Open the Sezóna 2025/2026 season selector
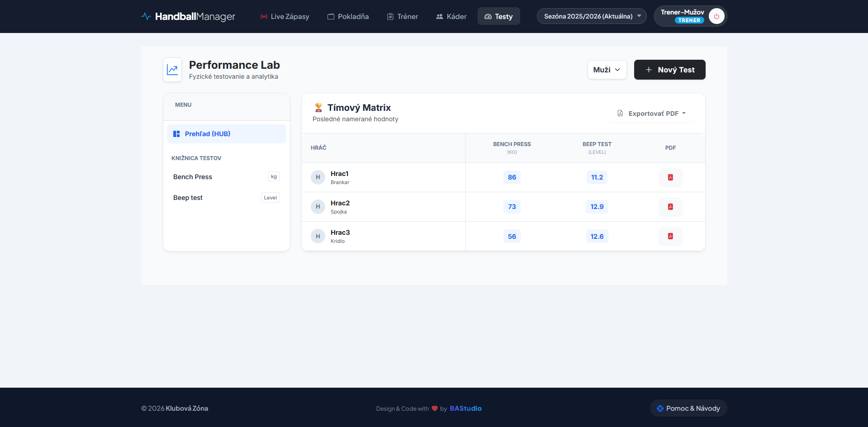This screenshot has width=868, height=427. coord(592,16)
